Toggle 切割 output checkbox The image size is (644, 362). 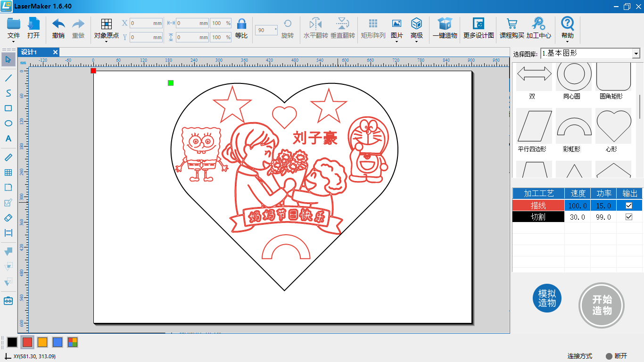[628, 217]
